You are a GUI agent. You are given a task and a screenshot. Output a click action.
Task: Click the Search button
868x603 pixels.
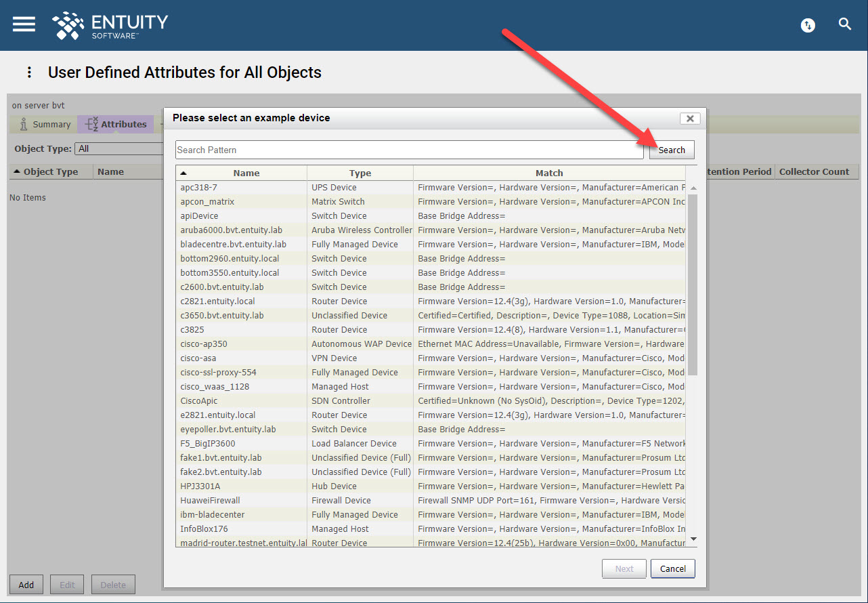pos(672,150)
